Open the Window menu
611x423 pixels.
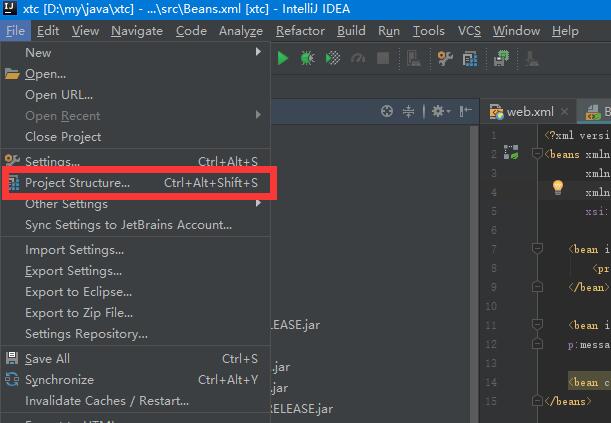click(516, 31)
